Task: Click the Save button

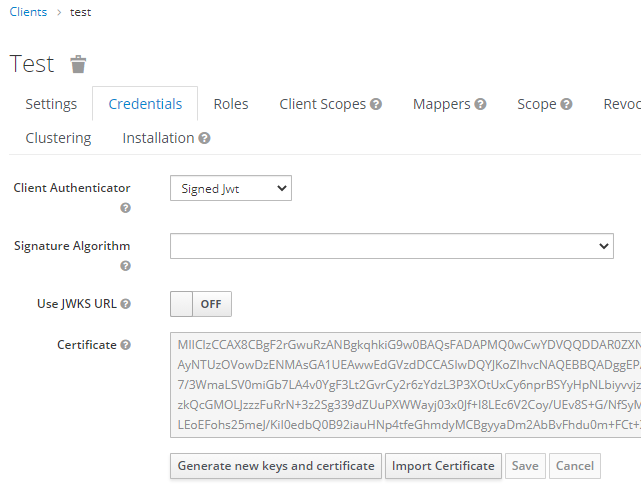Action: point(525,466)
